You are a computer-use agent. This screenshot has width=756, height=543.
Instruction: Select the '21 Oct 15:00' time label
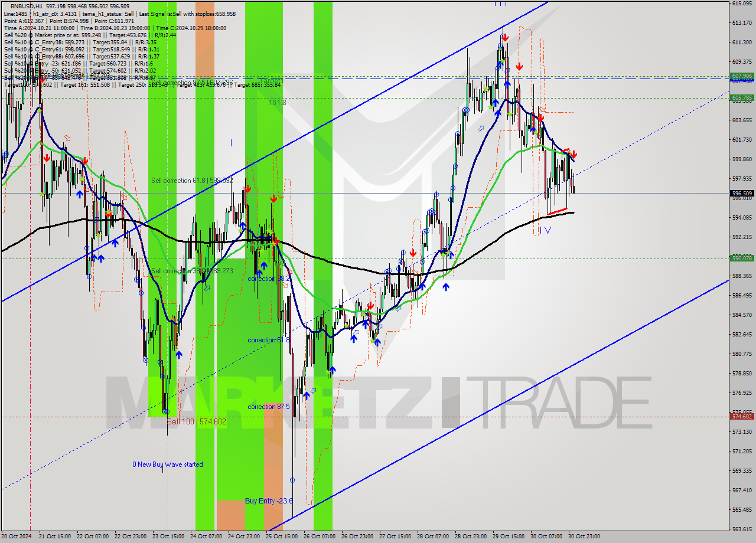coord(54,537)
